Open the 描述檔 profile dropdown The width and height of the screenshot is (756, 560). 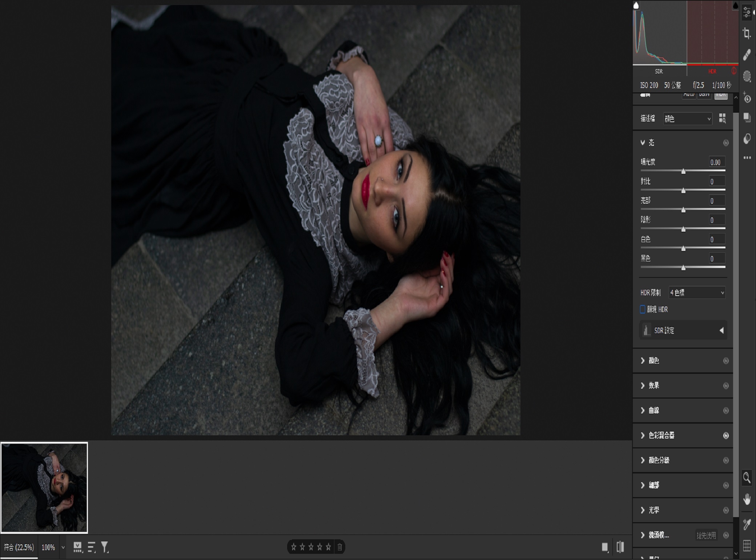(687, 119)
